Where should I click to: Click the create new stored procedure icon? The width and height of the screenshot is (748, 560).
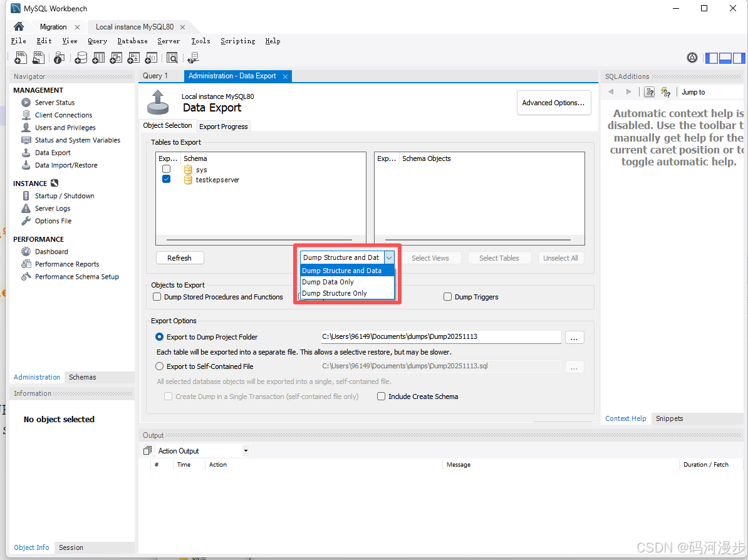pos(133,58)
